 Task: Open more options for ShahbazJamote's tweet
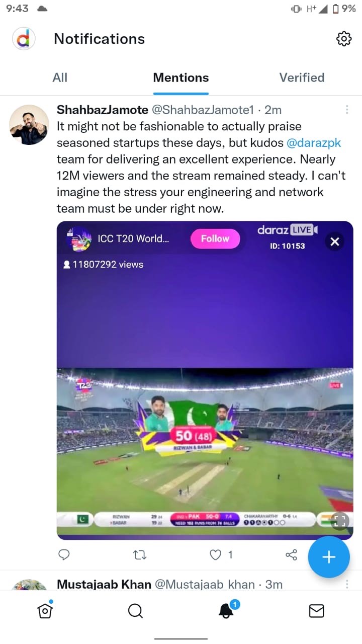click(347, 110)
